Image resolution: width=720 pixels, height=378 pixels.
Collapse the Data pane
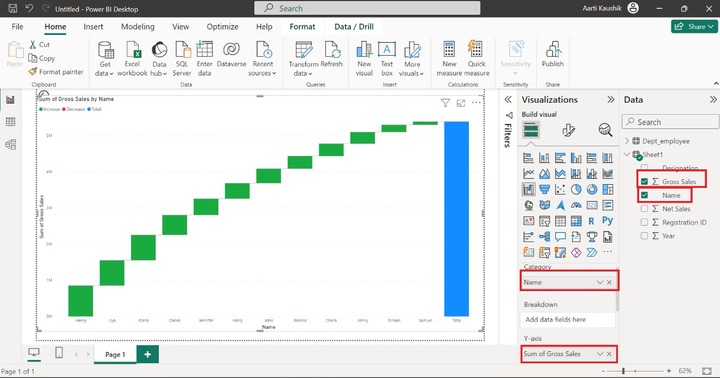click(x=713, y=100)
